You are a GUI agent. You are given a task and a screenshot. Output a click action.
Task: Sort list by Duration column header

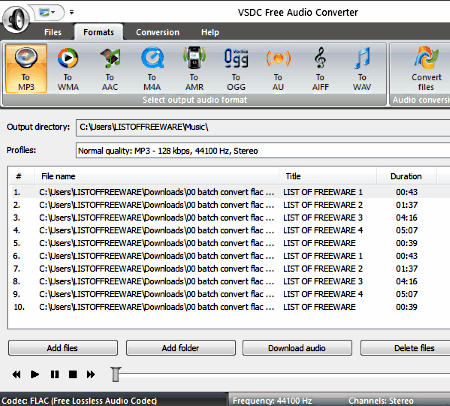tap(406, 176)
